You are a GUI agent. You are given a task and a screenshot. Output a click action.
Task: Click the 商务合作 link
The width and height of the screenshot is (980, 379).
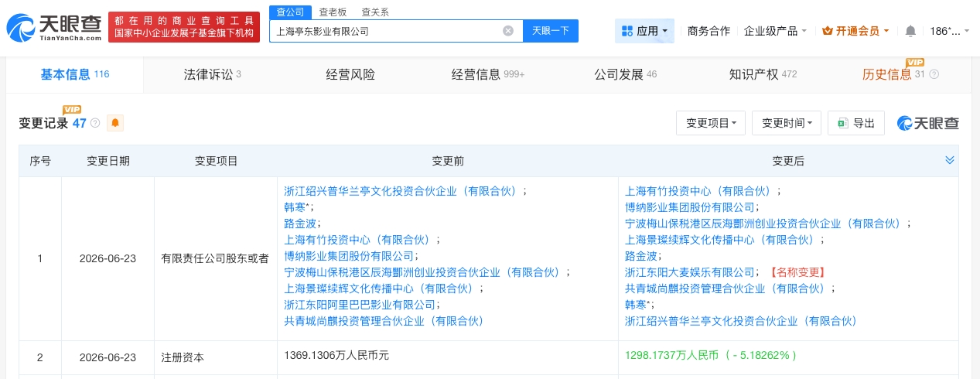coord(709,31)
